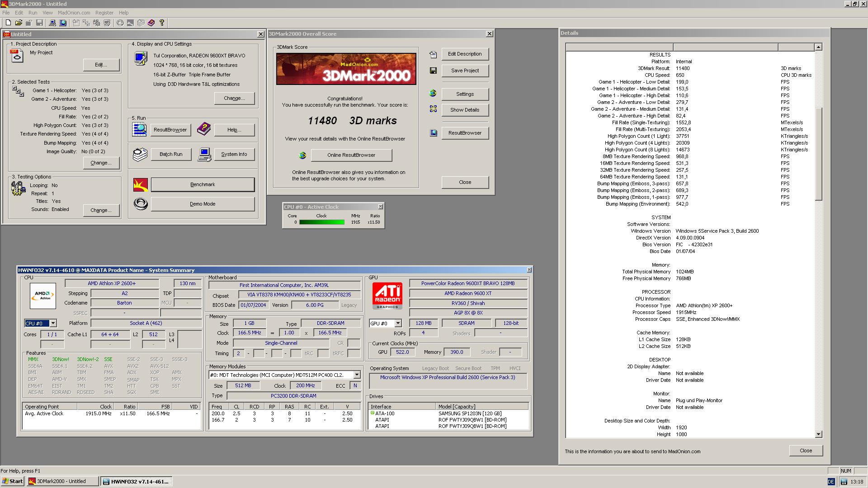
Task: Click the Details scrollbar down arrow
Action: click(818, 434)
